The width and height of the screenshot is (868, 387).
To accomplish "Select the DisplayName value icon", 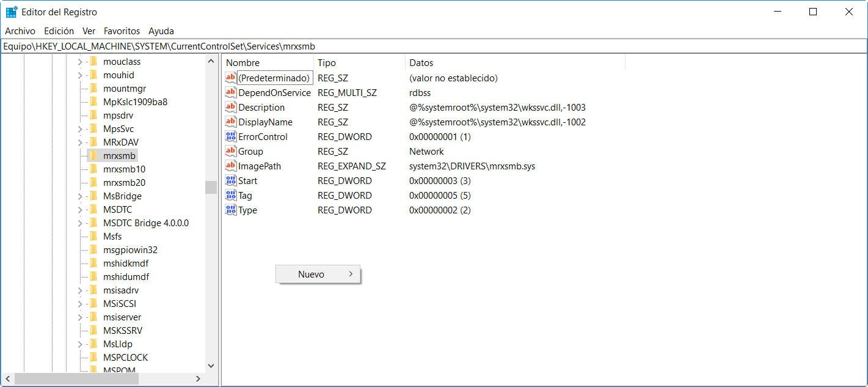I will (231, 122).
